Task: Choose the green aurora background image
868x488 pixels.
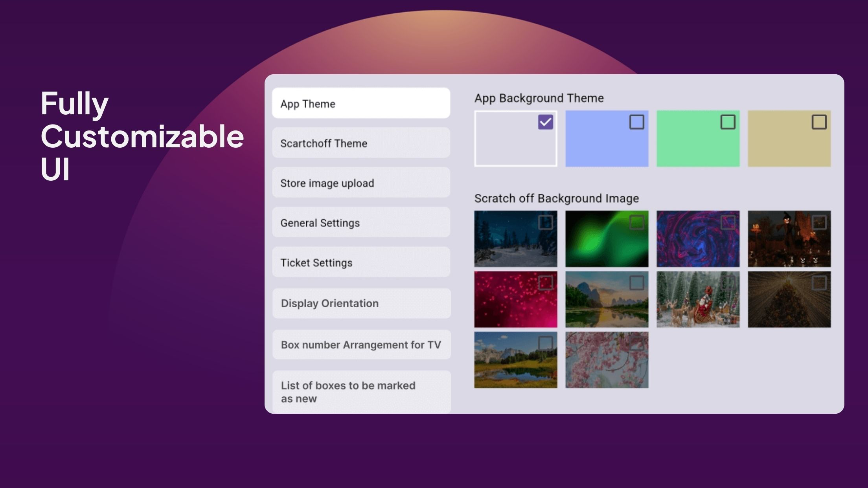Action: pos(607,238)
